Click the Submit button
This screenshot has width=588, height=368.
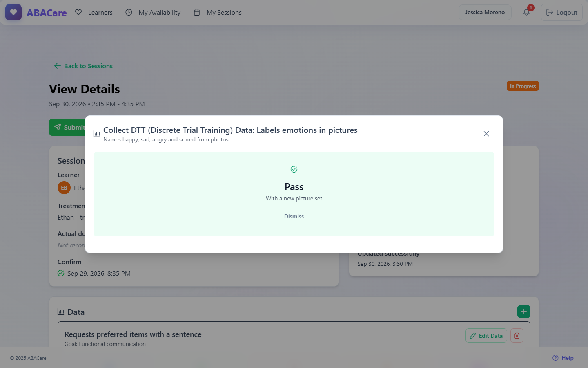pos(67,127)
